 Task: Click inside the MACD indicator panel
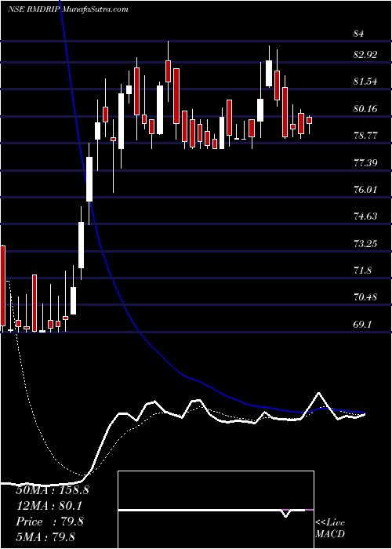pos(216,510)
